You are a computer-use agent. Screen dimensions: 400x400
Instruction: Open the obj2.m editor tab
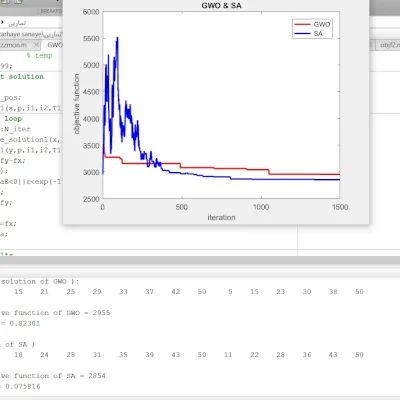pyautogui.click(x=389, y=45)
